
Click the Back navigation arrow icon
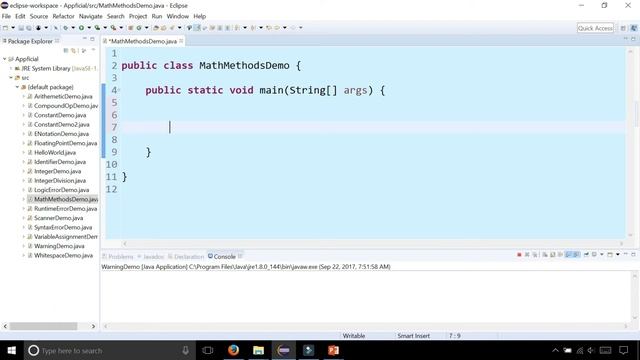(x=277, y=28)
